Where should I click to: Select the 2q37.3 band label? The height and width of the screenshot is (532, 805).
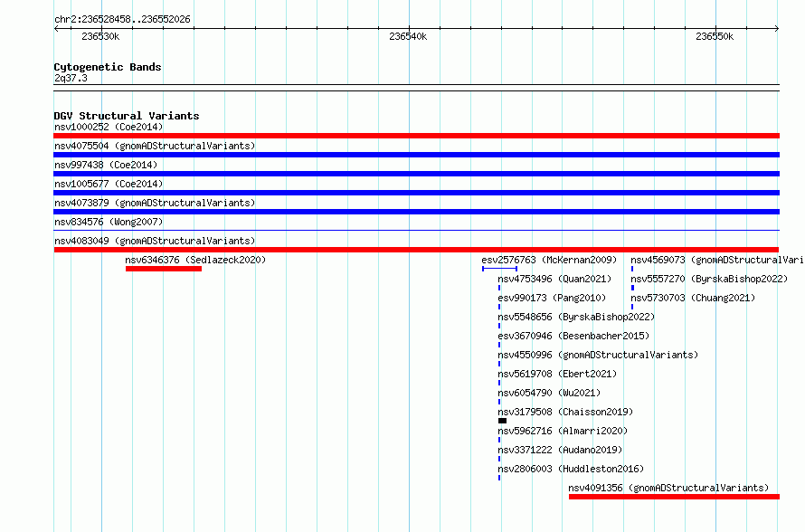coord(71,78)
